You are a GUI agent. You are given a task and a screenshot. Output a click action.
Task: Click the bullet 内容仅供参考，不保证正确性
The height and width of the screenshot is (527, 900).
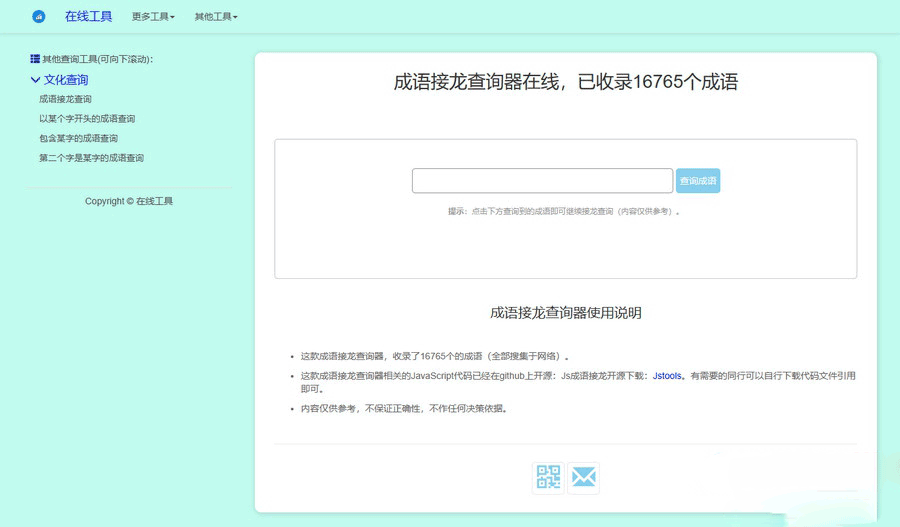click(x=404, y=409)
